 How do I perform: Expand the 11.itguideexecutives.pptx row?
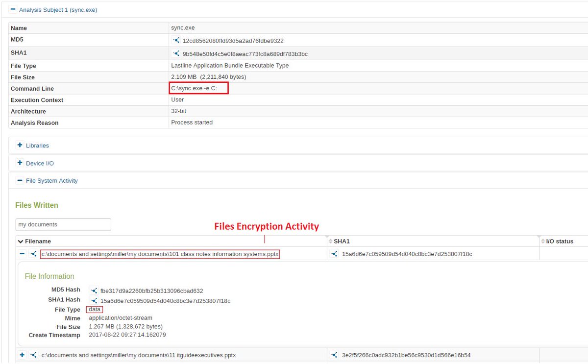click(22, 355)
